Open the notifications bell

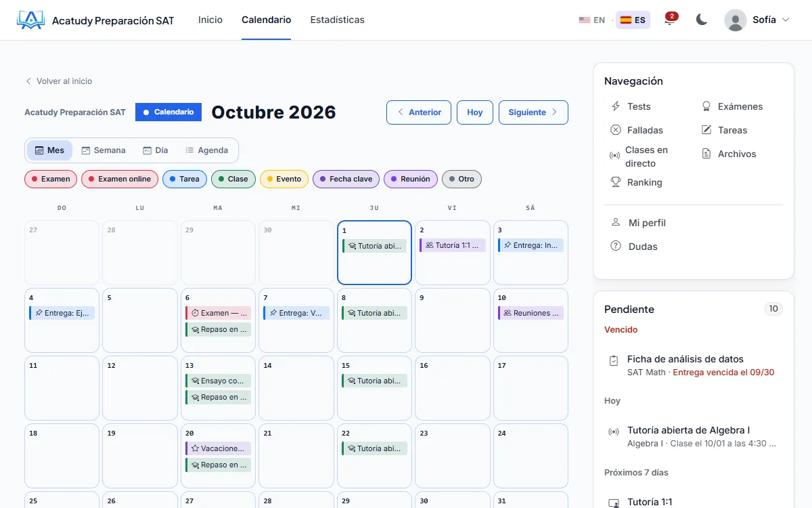(x=669, y=20)
